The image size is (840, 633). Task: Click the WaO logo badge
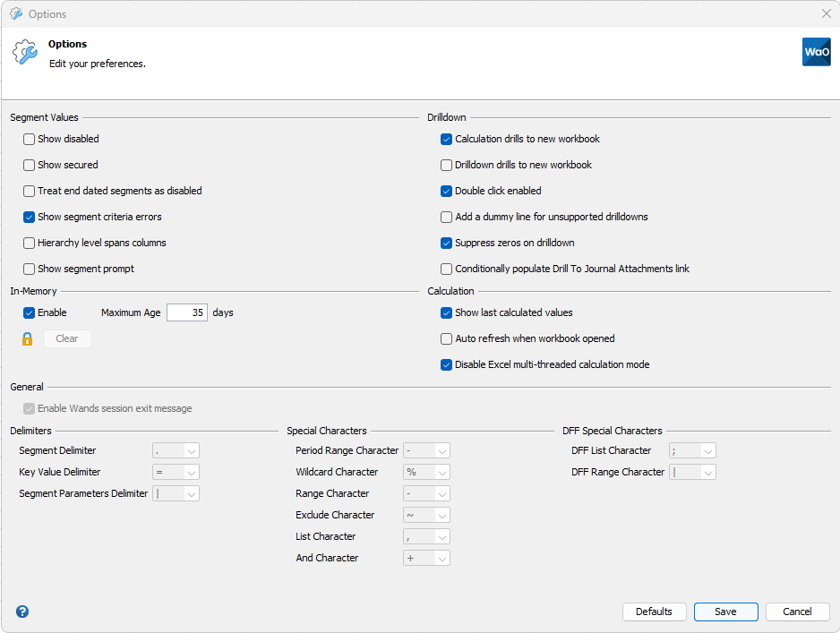816,51
